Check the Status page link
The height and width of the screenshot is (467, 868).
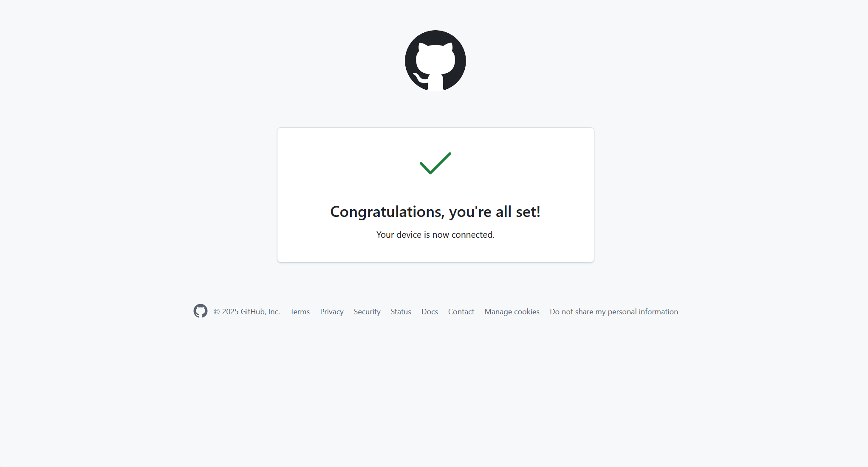pos(401,312)
